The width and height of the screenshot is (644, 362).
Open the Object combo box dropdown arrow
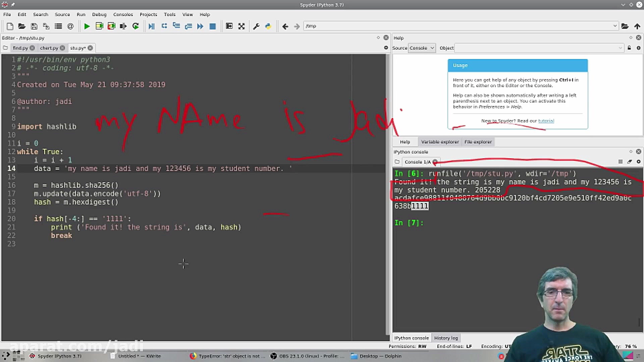(x=620, y=48)
